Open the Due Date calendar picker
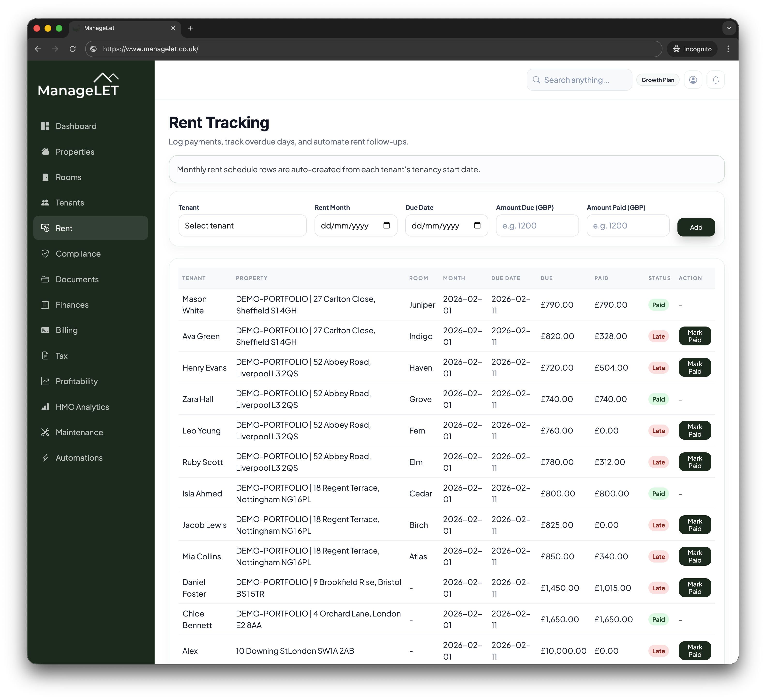Screen dimensions: 766x700 (x=477, y=225)
